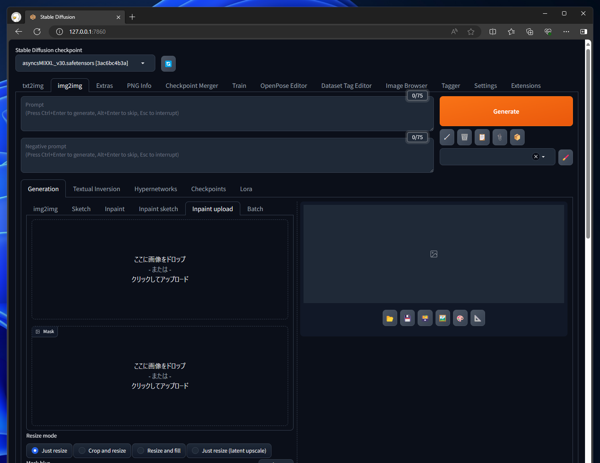The image size is (600, 463).
Task: Send to inpaint with the palette icon
Action: tap(460, 318)
